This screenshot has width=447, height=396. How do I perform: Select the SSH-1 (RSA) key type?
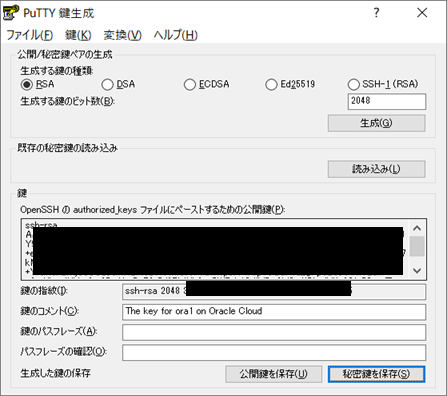click(383, 84)
